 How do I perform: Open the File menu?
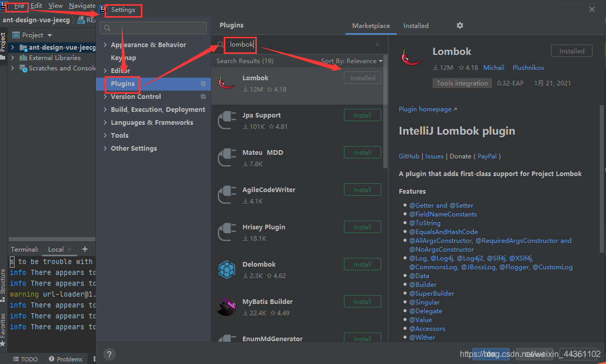pos(19,6)
